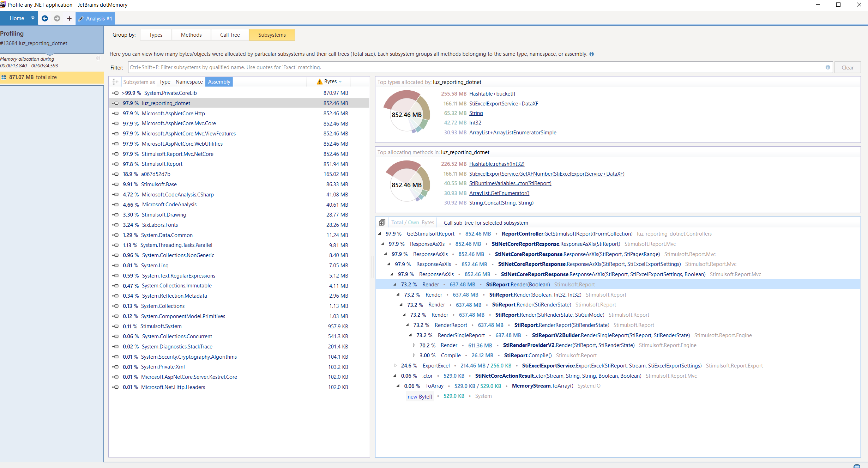This screenshot has width=868, height=468.
Task: Open the Int32 type link
Action: click(475, 123)
